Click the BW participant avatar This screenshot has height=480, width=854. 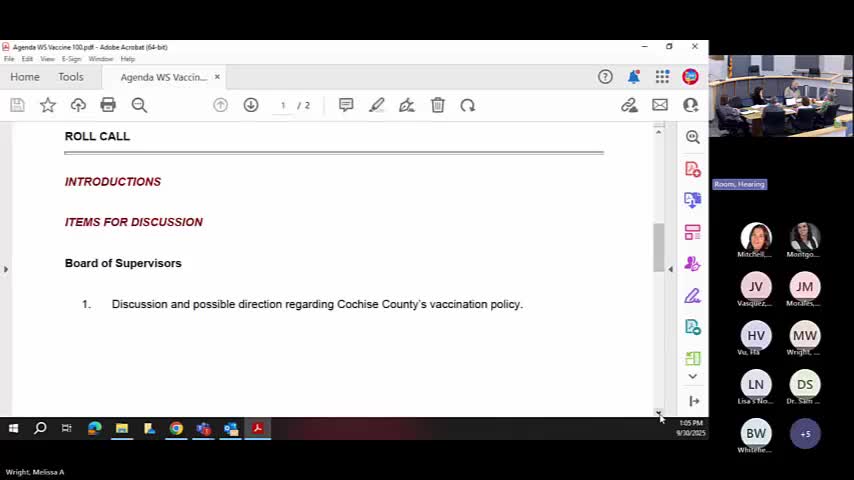[x=756, y=434]
